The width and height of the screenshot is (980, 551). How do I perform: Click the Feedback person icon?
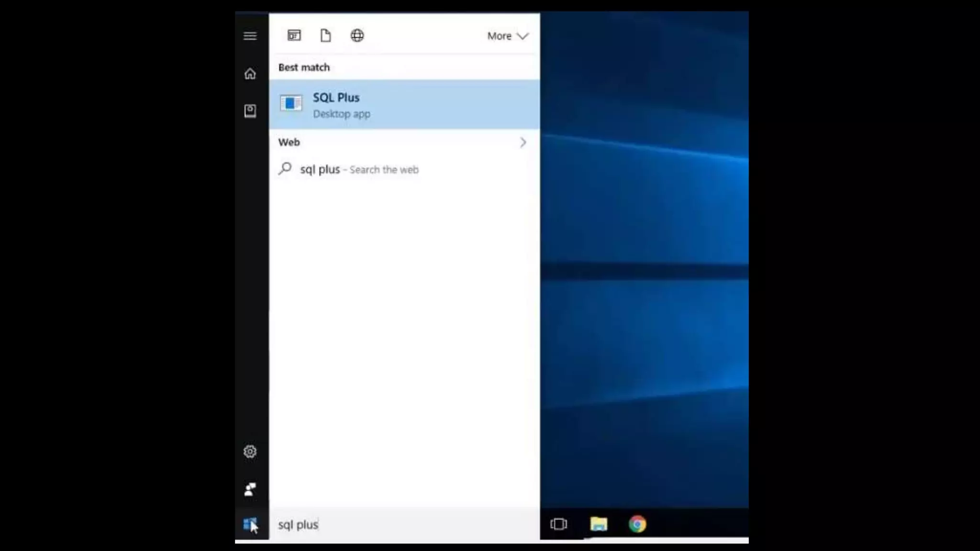[250, 489]
